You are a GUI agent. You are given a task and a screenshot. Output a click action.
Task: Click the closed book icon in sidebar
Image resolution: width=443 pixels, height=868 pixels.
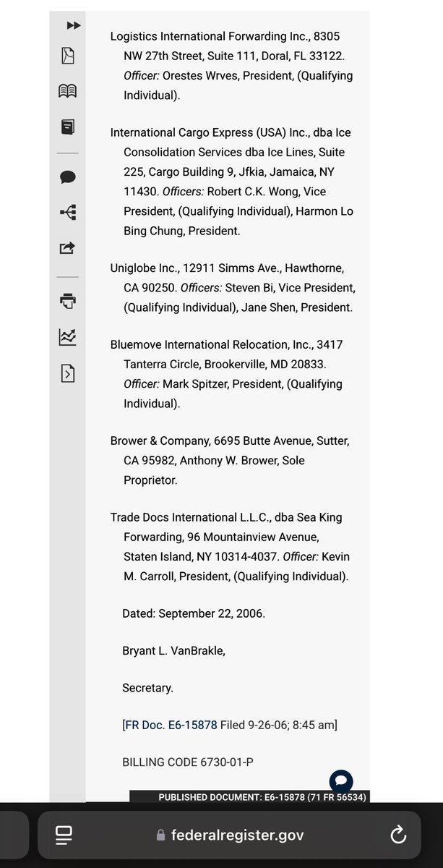(x=67, y=127)
